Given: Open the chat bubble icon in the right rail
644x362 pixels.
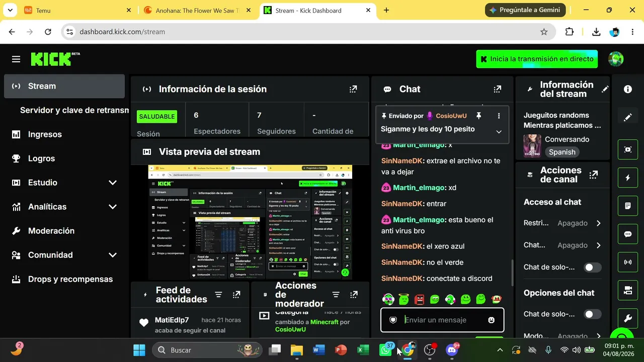Looking at the screenshot, I should click(628, 234).
